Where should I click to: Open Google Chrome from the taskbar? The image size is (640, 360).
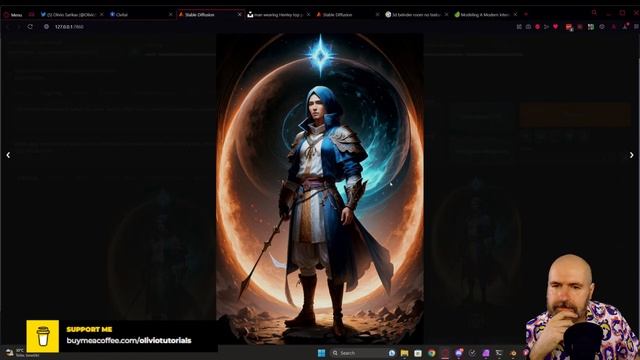pyautogui.click(x=431, y=353)
